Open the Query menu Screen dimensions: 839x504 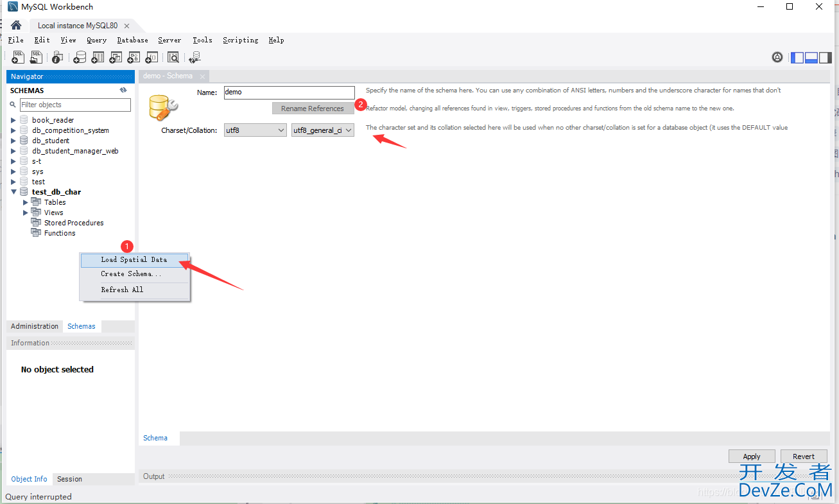[96, 40]
